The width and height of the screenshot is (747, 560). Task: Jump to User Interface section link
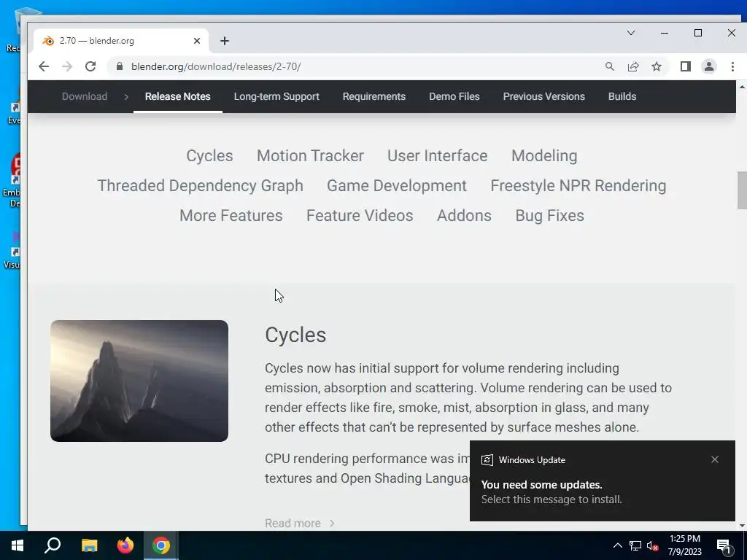click(438, 156)
